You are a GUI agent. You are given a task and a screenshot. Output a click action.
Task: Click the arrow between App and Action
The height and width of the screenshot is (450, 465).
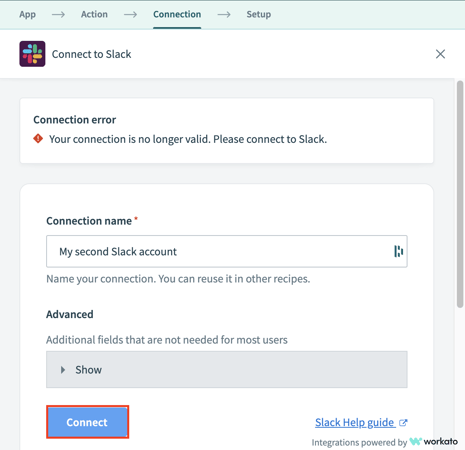[x=58, y=14]
